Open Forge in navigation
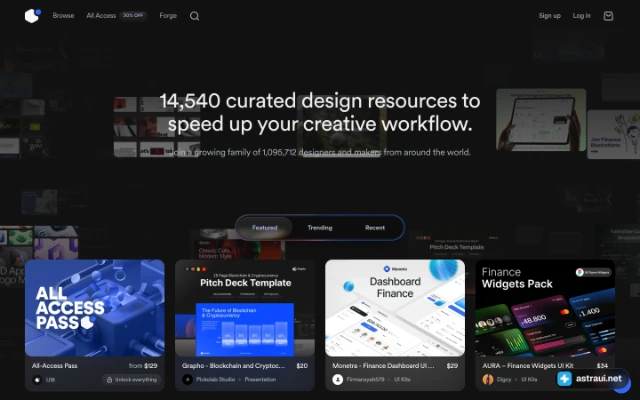The image size is (640, 400). click(x=168, y=16)
